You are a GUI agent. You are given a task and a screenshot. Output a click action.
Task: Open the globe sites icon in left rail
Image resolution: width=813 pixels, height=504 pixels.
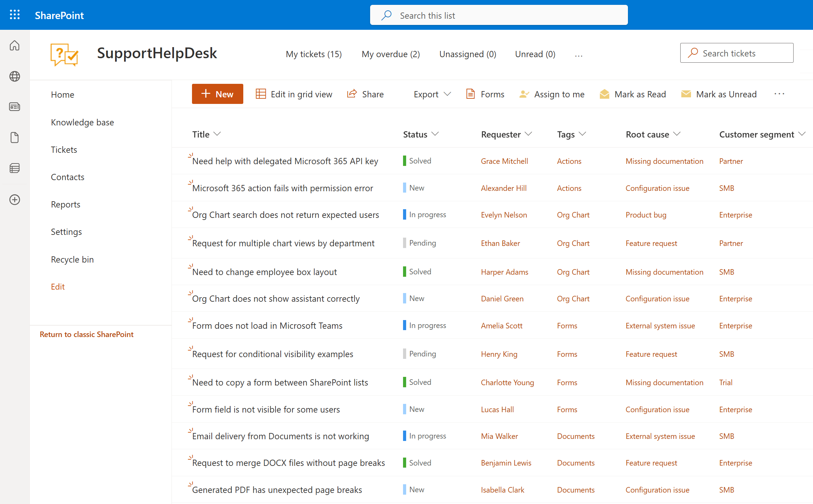[x=15, y=76]
